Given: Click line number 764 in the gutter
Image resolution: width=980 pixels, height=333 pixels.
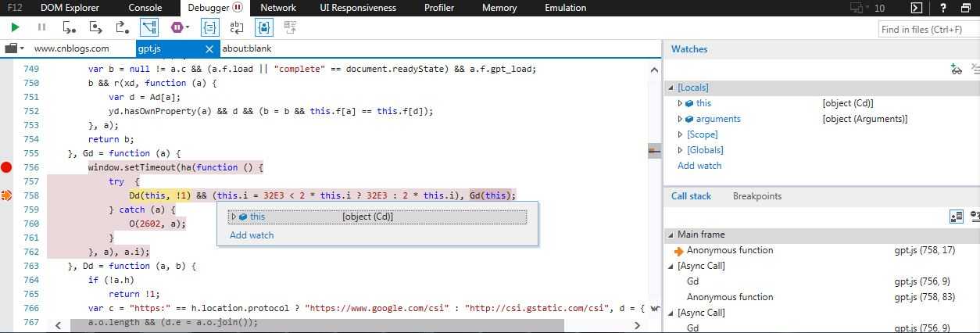Looking at the screenshot, I should click(x=31, y=280).
